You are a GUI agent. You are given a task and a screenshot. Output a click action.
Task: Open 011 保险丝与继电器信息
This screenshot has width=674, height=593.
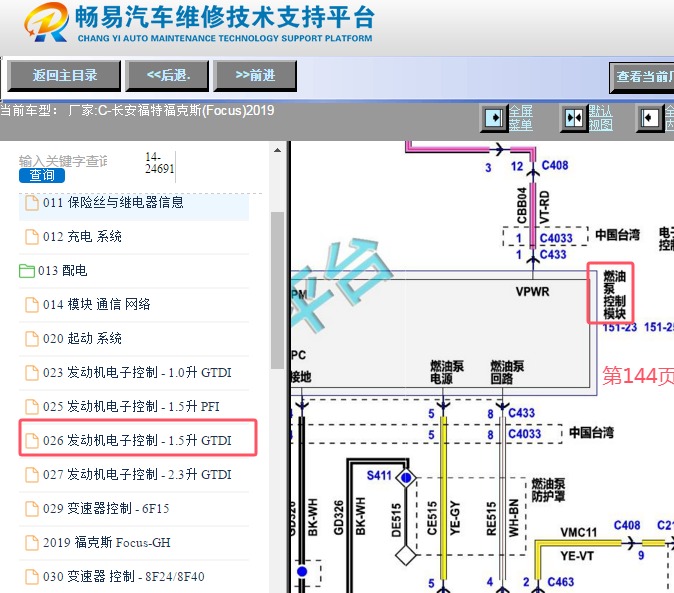113,203
